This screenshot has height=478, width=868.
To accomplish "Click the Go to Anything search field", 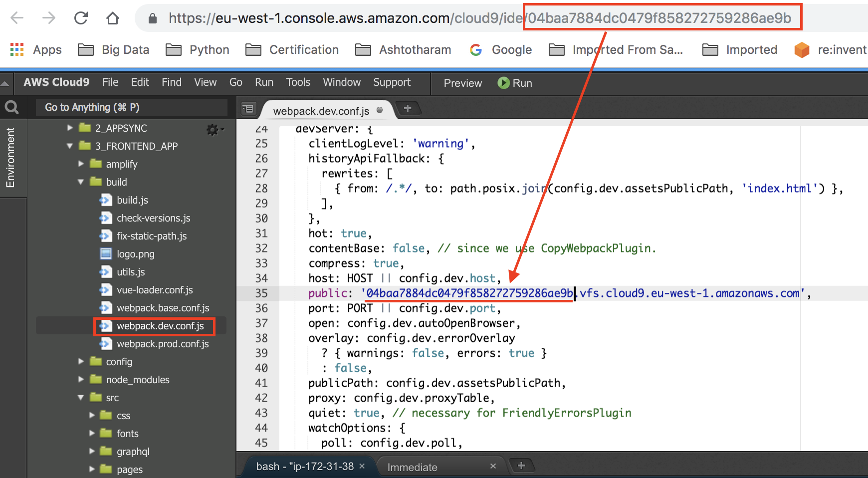I will pos(132,107).
